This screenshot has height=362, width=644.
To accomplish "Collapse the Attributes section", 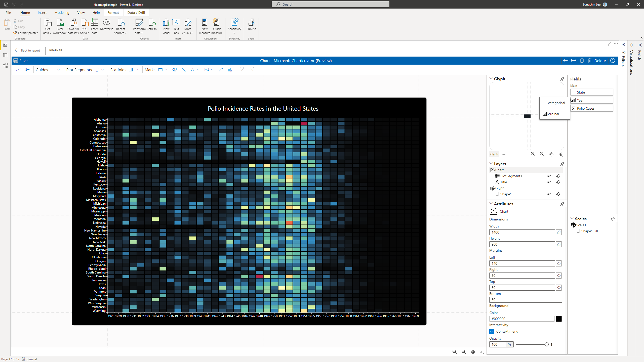I will 491,203.
